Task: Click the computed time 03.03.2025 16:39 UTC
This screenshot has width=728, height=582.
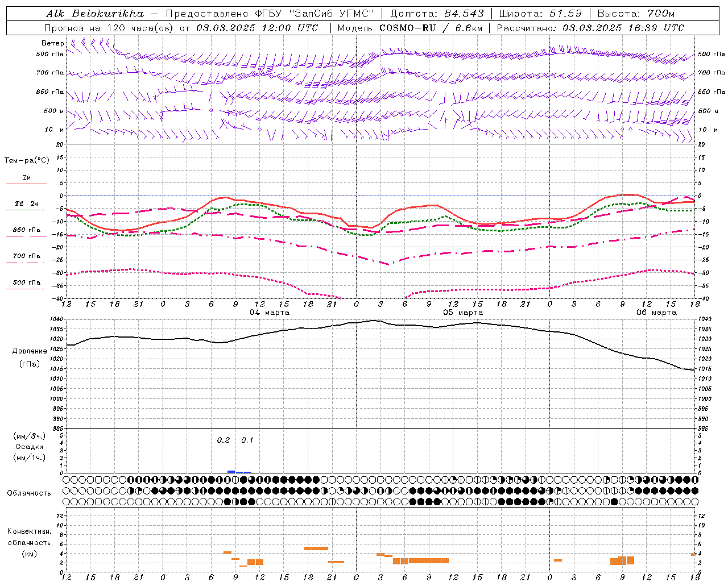Action: (x=623, y=28)
